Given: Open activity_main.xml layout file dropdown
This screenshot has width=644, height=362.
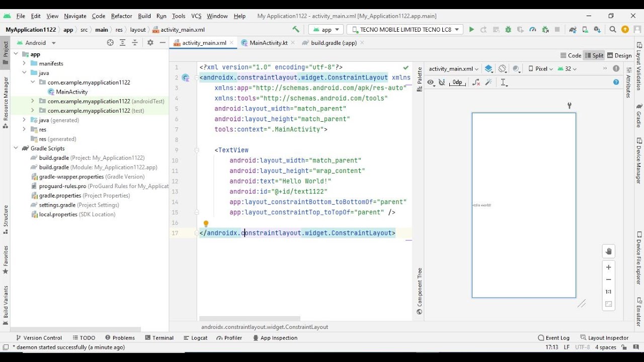Looking at the screenshot, I should point(453,69).
